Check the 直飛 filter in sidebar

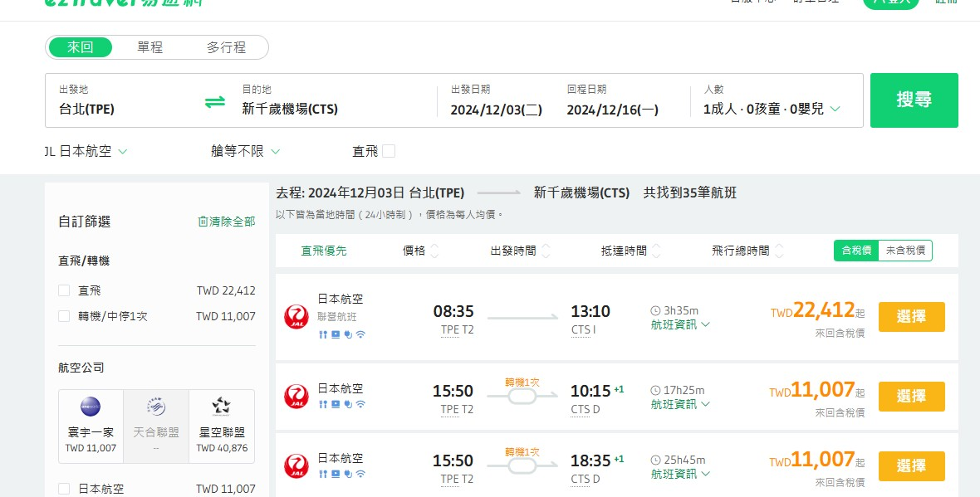pos(64,290)
